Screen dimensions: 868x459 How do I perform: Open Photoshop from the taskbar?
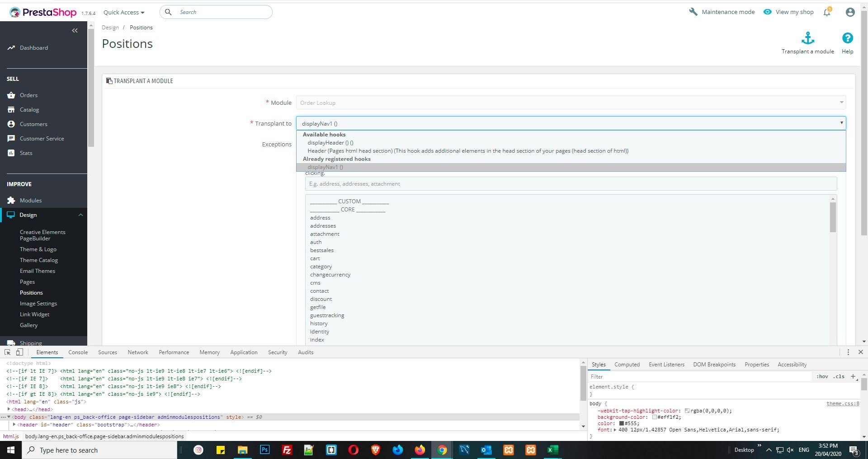[265, 450]
